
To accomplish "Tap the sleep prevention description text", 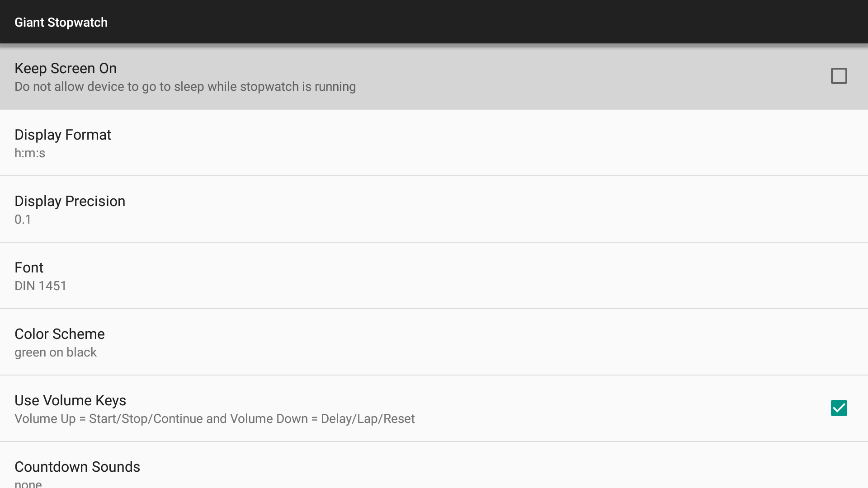I will pyautogui.click(x=185, y=87).
